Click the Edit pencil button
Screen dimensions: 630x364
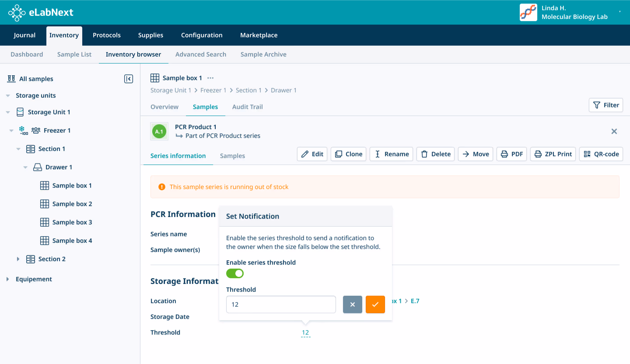[312, 154]
